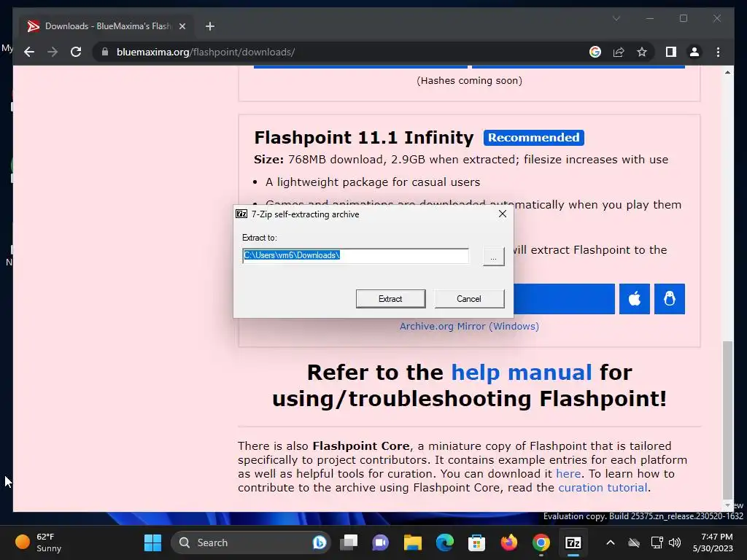747x560 pixels.
Task: Open the curation tutorial link
Action: (x=602, y=488)
